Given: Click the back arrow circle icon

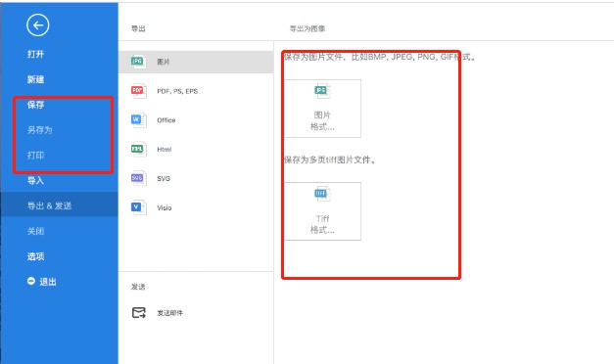Looking at the screenshot, I should click(38, 25).
